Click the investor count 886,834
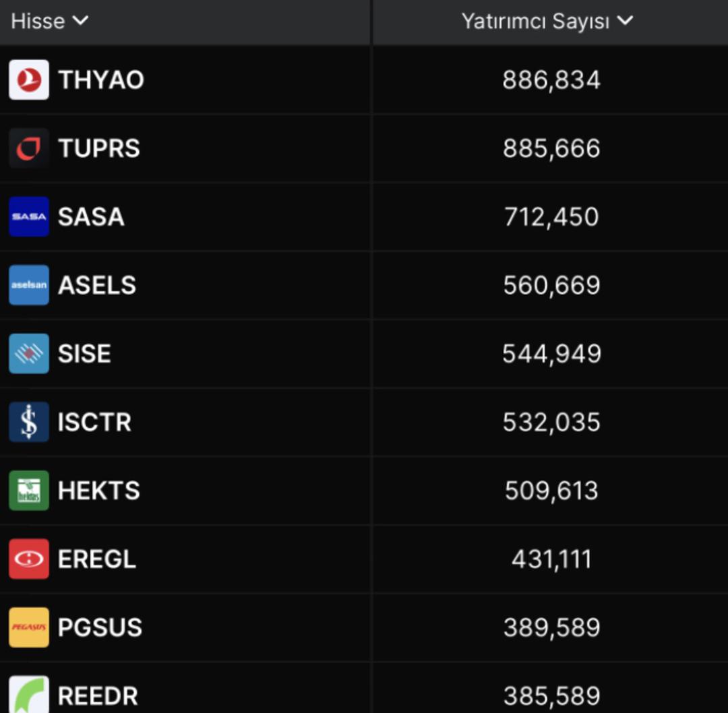 (x=551, y=79)
